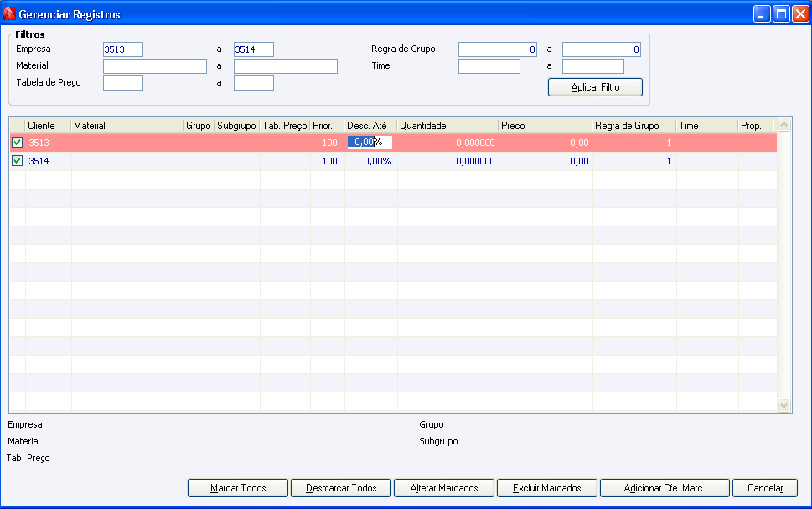
Task: Click Preco 0,00 in row 3513
Action: tap(580, 143)
